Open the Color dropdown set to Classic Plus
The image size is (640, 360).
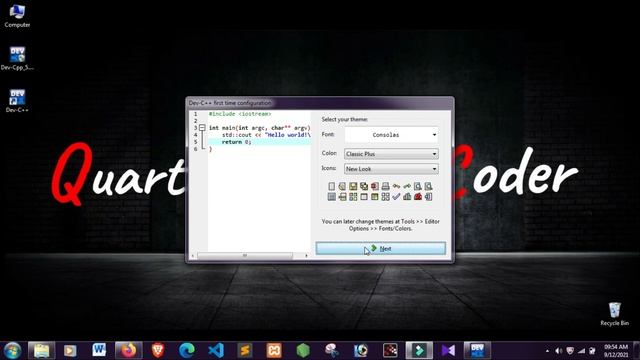coord(391,154)
